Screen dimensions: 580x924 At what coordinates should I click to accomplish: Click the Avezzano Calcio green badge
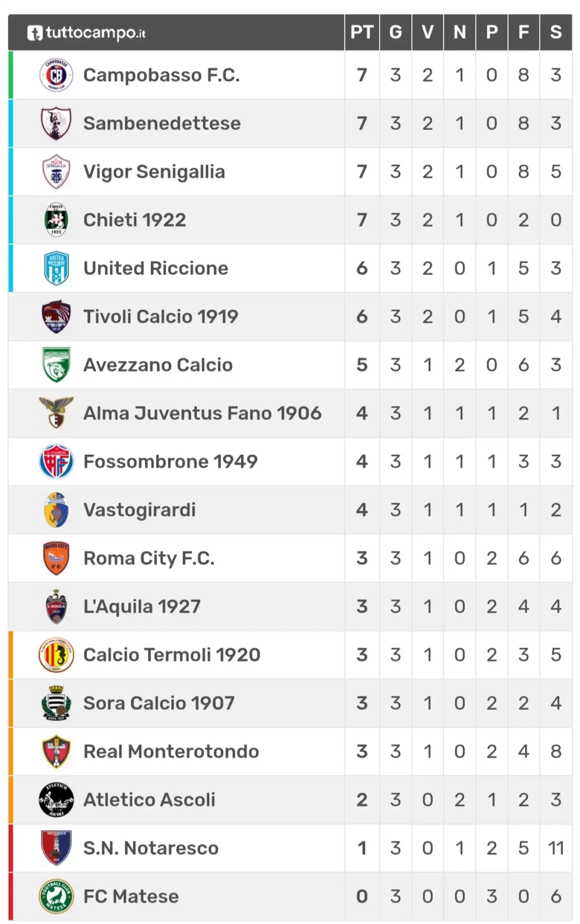coord(56,365)
